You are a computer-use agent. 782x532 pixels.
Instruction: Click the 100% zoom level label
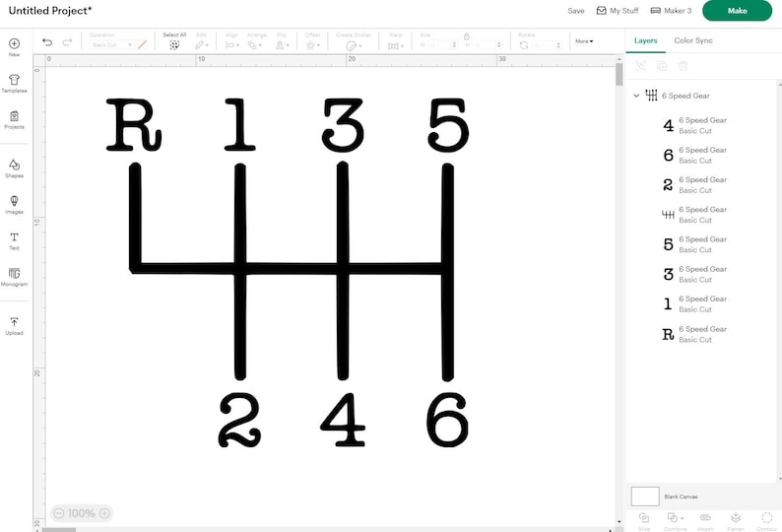pos(82,513)
